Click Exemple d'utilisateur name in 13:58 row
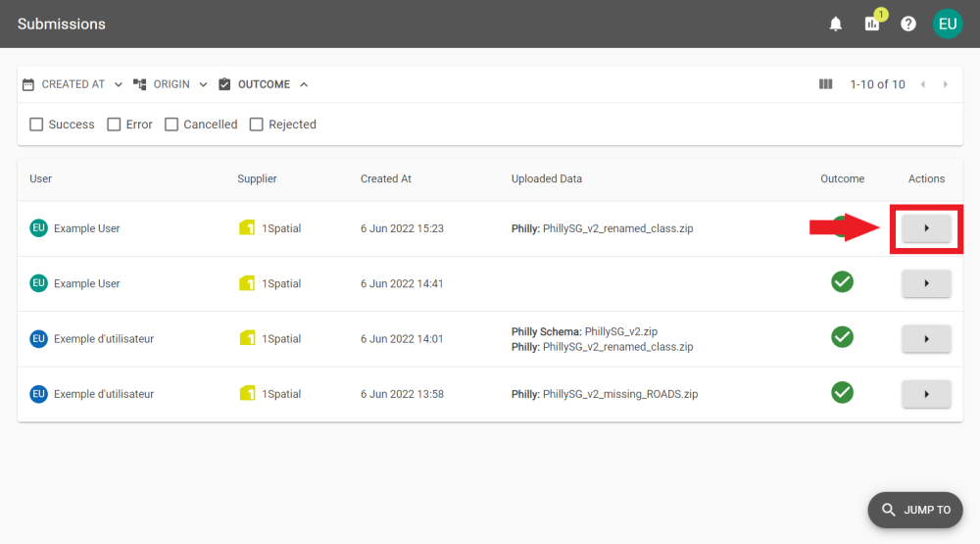The width and height of the screenshot is (980, 544). pyautogui.click(x=104, y=394)
